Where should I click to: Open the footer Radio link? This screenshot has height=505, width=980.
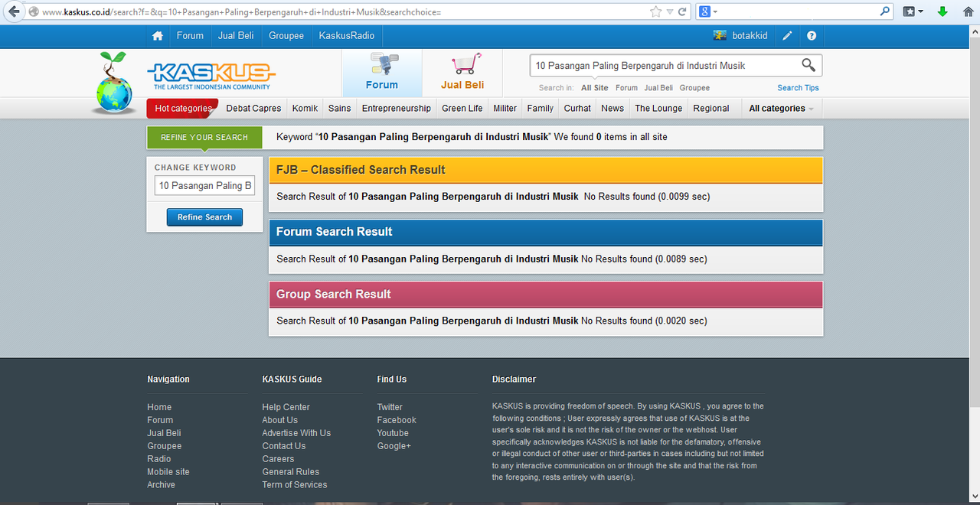[159, 459]
